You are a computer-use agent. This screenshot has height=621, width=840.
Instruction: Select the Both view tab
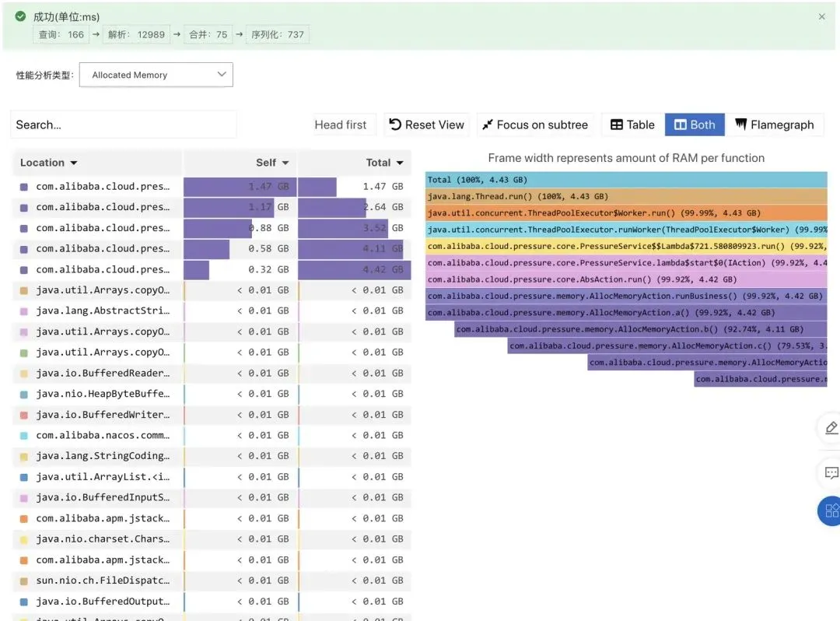[695, 125]
